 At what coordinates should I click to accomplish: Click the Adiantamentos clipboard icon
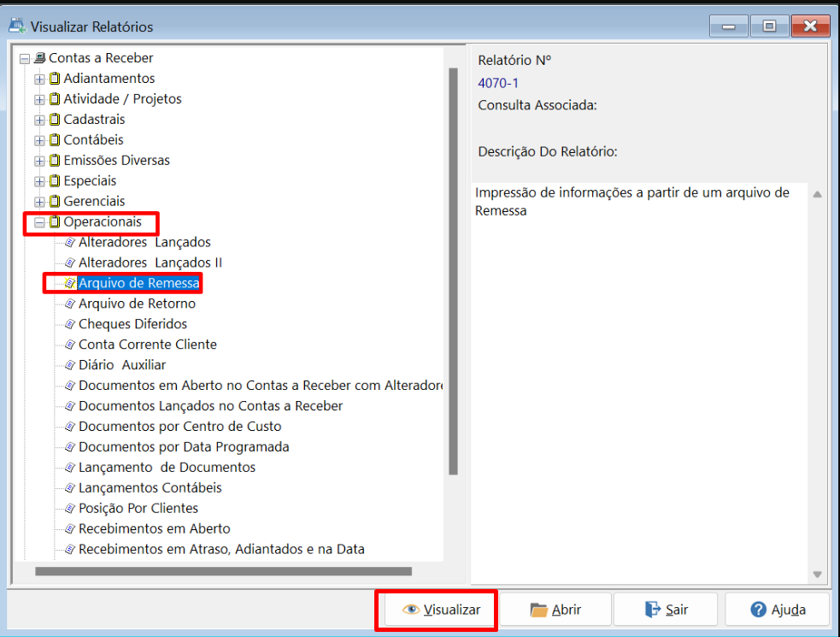(x=55, y=79)
